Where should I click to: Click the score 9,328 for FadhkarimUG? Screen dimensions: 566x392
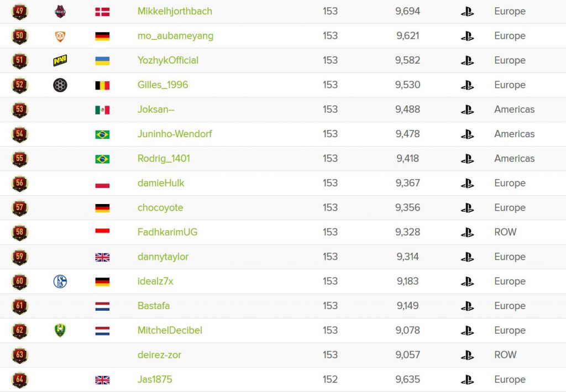[x=407, y=232]
